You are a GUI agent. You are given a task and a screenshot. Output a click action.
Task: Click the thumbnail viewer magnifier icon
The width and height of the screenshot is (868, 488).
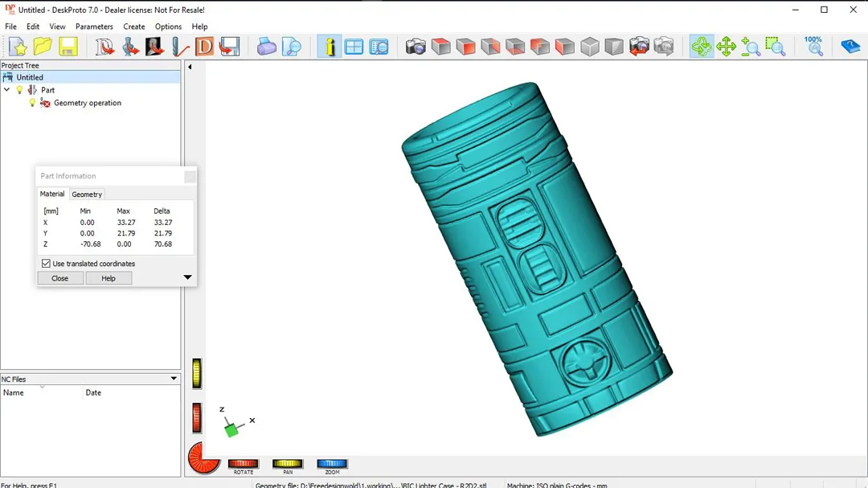[379, 47]
